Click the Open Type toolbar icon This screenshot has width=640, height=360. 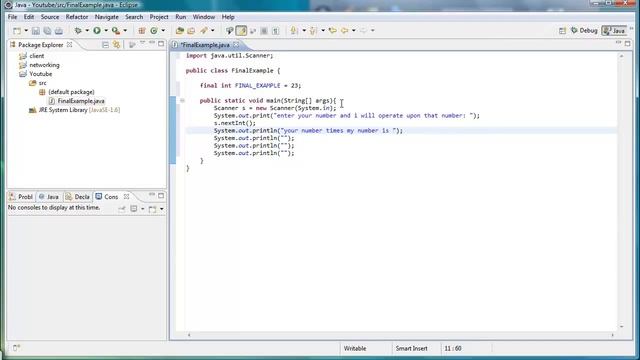point(180,31)
